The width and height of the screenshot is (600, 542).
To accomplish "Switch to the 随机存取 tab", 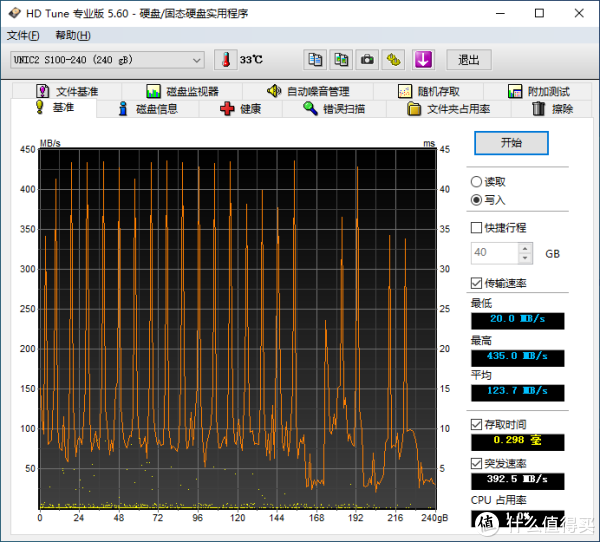I will (429, 91).
